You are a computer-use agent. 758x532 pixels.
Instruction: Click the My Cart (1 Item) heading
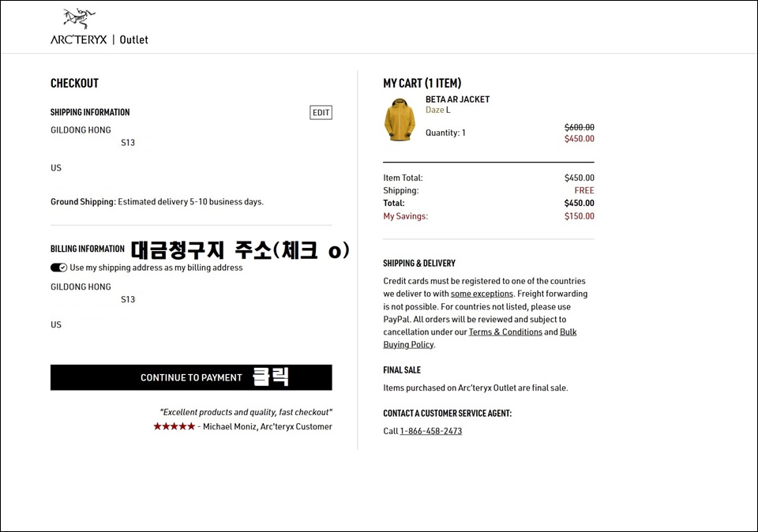tap(422, 83)
